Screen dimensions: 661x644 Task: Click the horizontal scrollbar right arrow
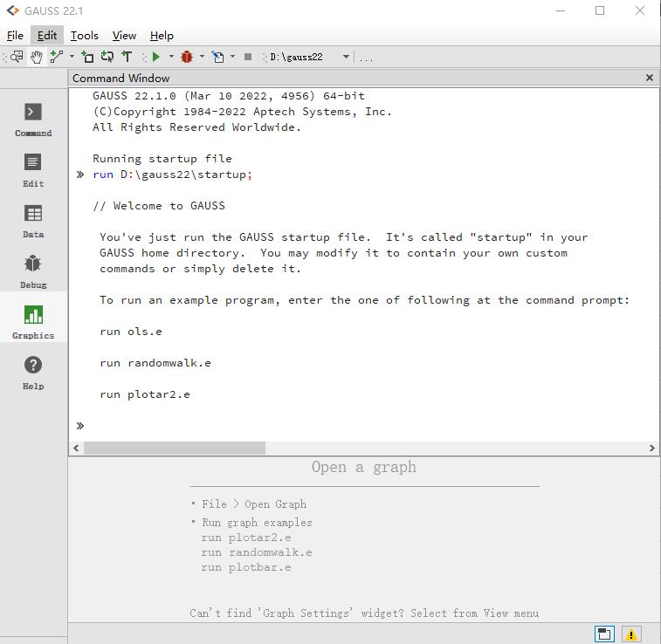(x=651, y=448)
